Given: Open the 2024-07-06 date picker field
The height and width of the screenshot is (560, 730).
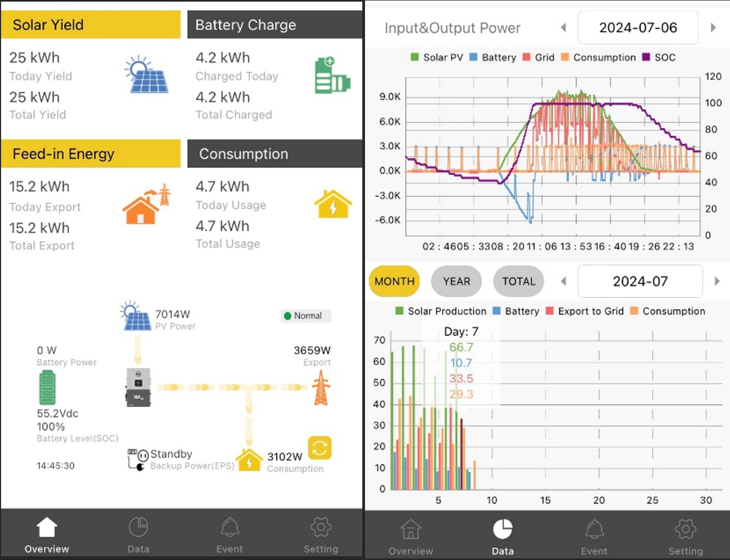Looking at the screenshot, I should 638,27.
